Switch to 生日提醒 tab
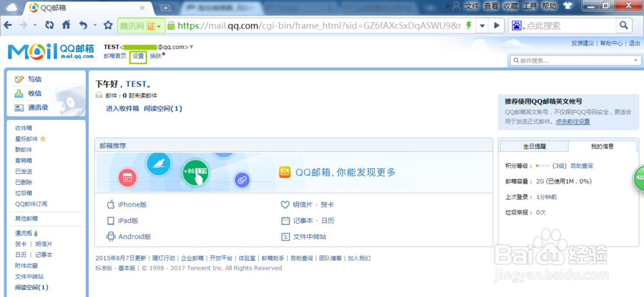Screen dimensions: 644x297 (535, 146)
